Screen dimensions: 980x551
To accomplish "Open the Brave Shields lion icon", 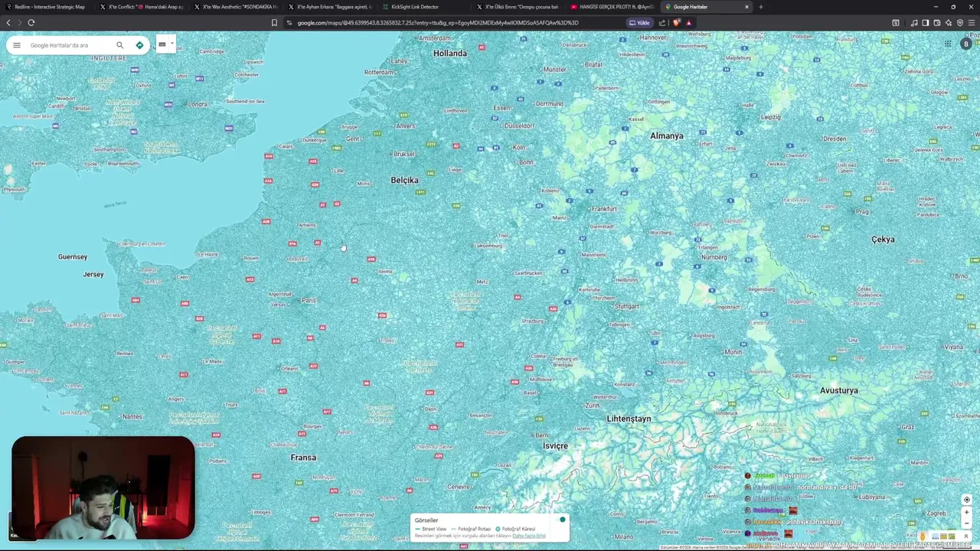I will point(676,22).
